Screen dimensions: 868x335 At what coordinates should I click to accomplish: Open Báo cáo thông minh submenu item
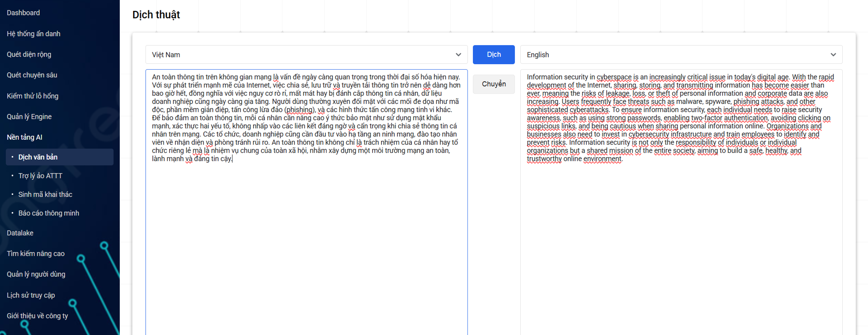[x=49, y=213]
